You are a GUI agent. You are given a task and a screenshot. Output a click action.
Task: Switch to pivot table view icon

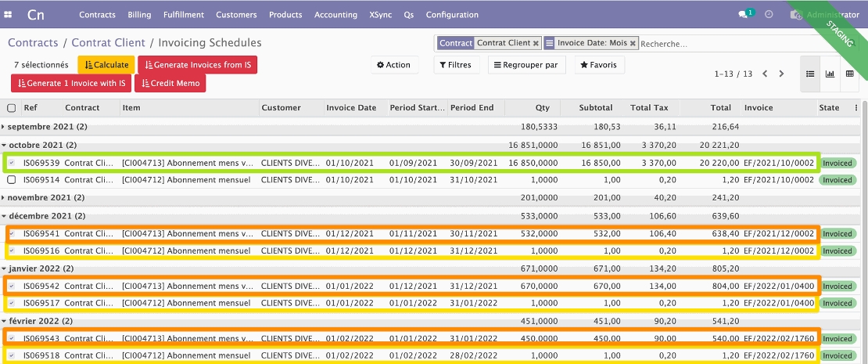point(850,74)
